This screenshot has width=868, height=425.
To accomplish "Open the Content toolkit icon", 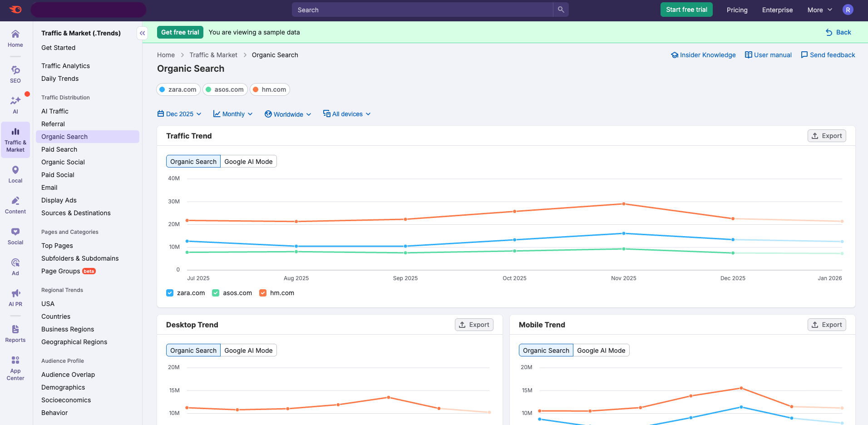I will (15, 205).
